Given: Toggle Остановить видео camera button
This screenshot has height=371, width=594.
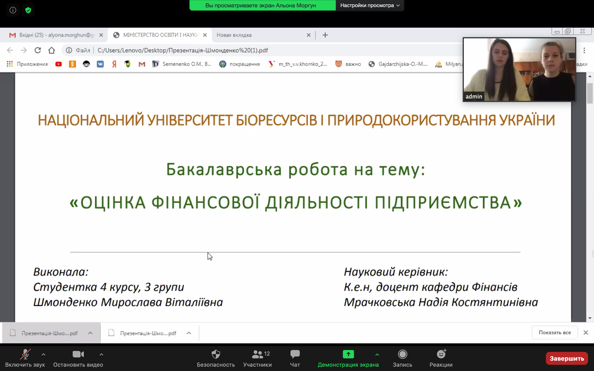Looking at the screenshot, I should tap(78, 358).
